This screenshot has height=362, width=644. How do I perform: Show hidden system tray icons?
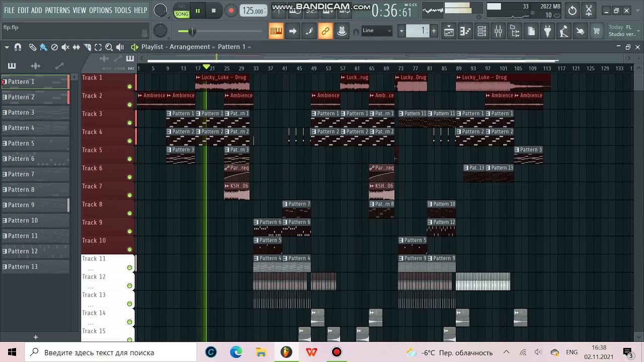pos(507,352)
